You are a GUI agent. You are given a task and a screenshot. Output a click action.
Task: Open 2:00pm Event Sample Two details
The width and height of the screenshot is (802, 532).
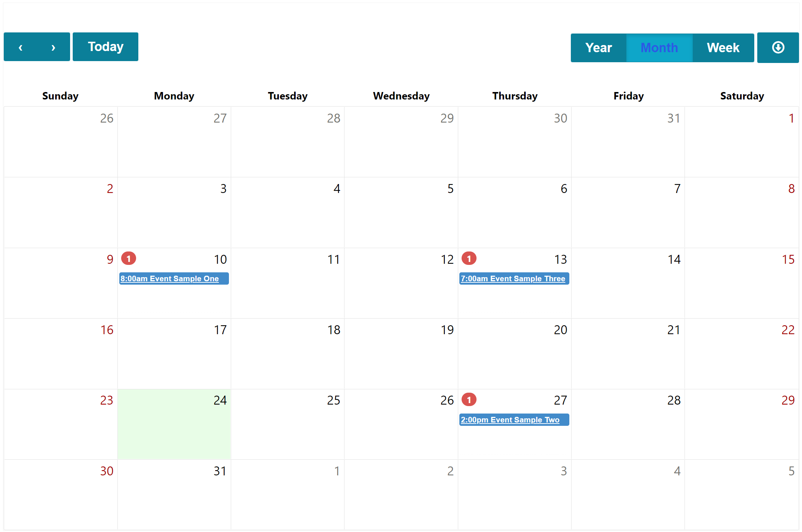pos(514,420)
